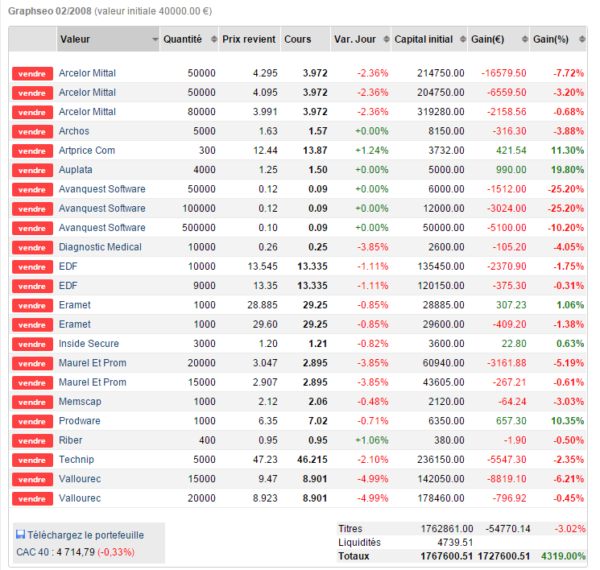Viewport: 600px width, 570px height.
Task: Click the Capital initial header label
Action: coord(424,39)
